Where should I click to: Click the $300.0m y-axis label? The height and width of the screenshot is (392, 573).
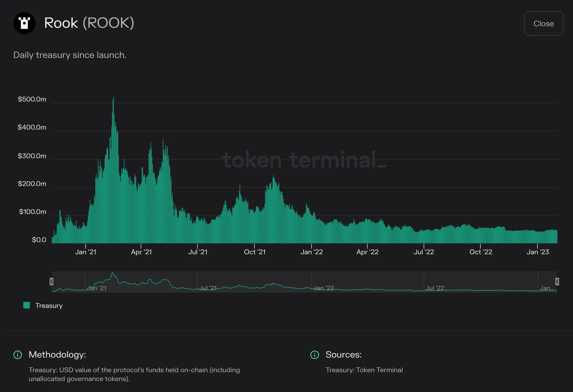pyautogui.click(x=32, y=156)
